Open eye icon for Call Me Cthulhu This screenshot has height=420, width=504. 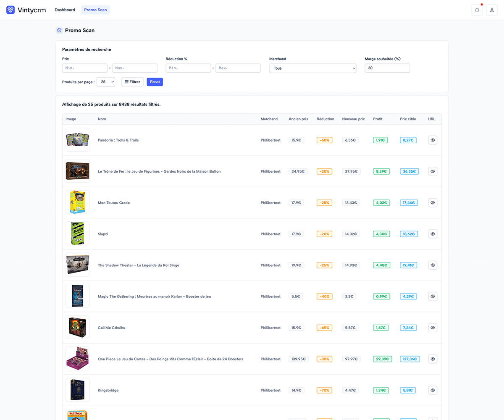pos(433,328)
